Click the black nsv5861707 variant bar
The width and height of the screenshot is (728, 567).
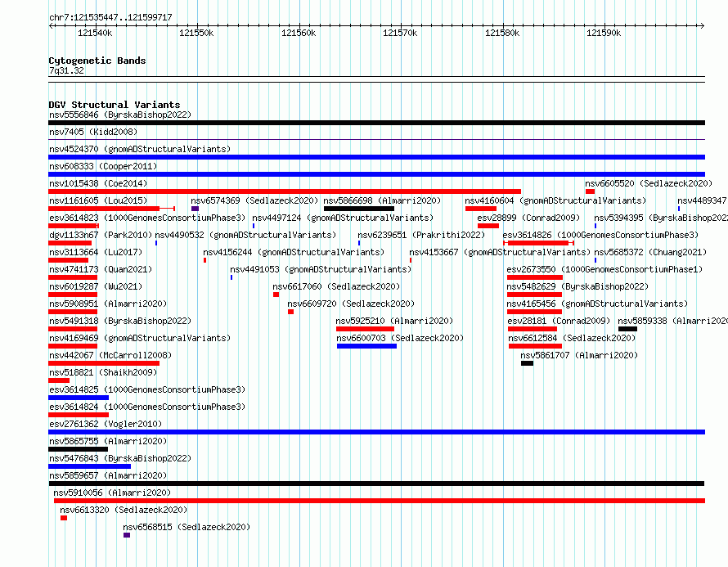point(527,363)
